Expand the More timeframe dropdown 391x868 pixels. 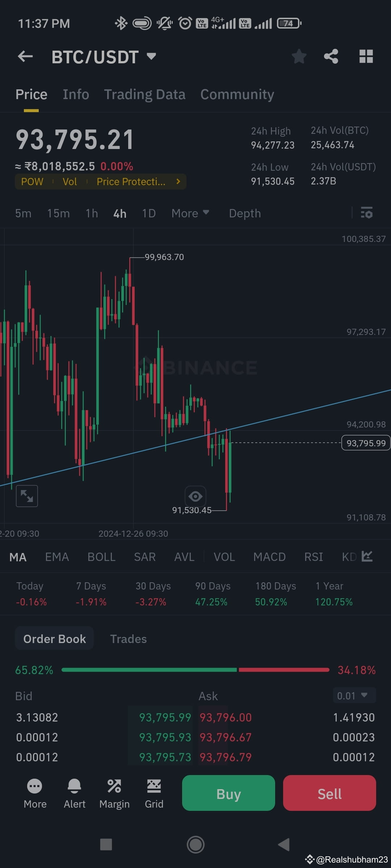190,213
